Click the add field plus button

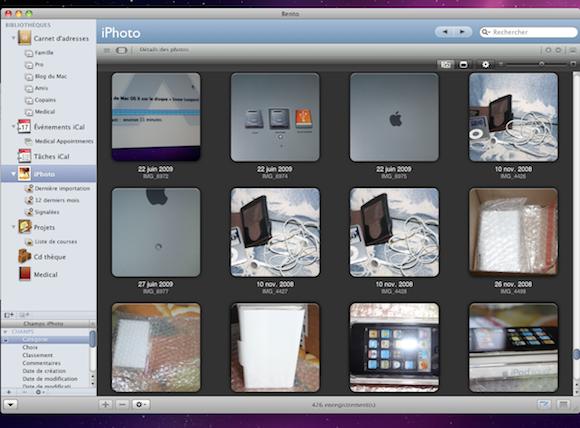coord(9,392)
